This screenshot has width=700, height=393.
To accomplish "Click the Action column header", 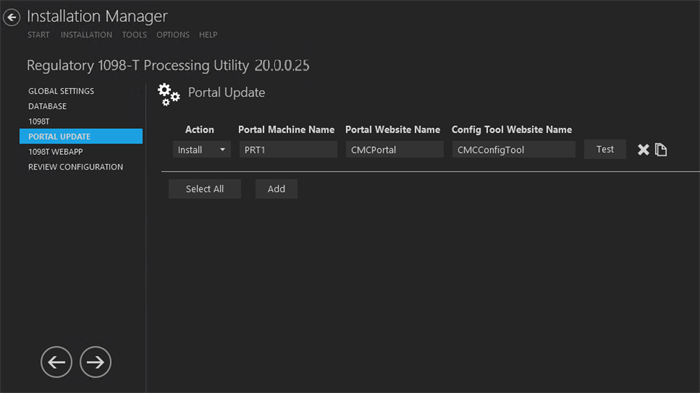I will [x=200, y=130].
